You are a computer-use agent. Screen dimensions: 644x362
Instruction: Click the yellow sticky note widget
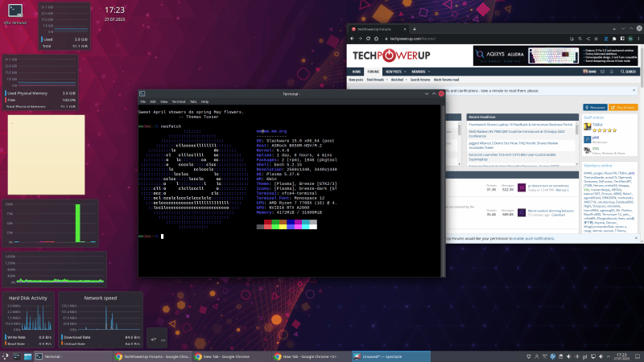click(x=46, y=154)
